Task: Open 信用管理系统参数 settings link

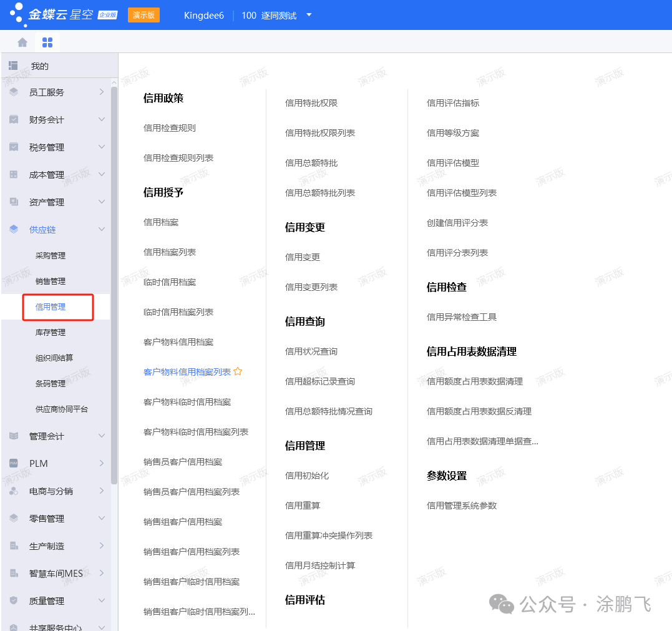Action: pyautogui.click(x=462, y=506)
